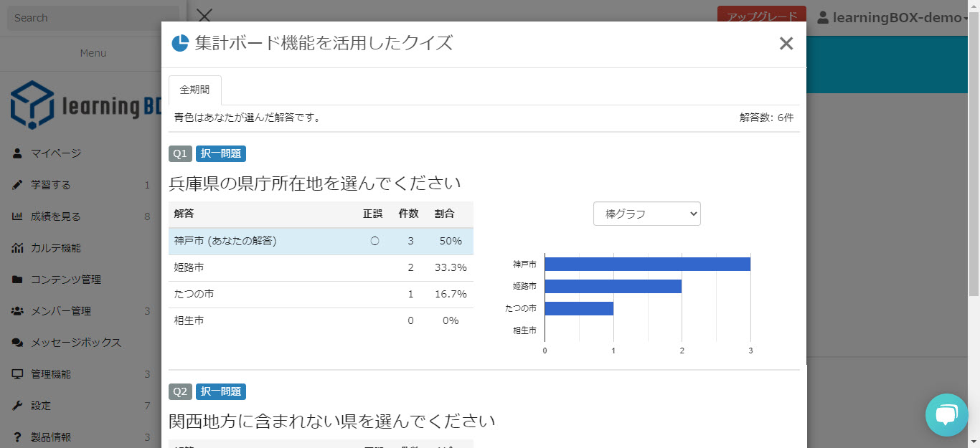
Task: Click the wrench icon for 設定
Action: 17,406
